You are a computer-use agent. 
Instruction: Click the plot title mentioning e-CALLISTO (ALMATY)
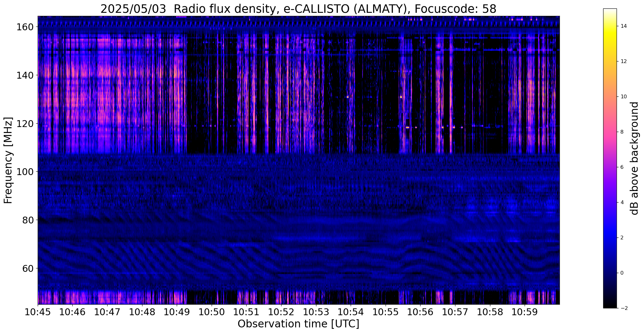coord(298,9)
